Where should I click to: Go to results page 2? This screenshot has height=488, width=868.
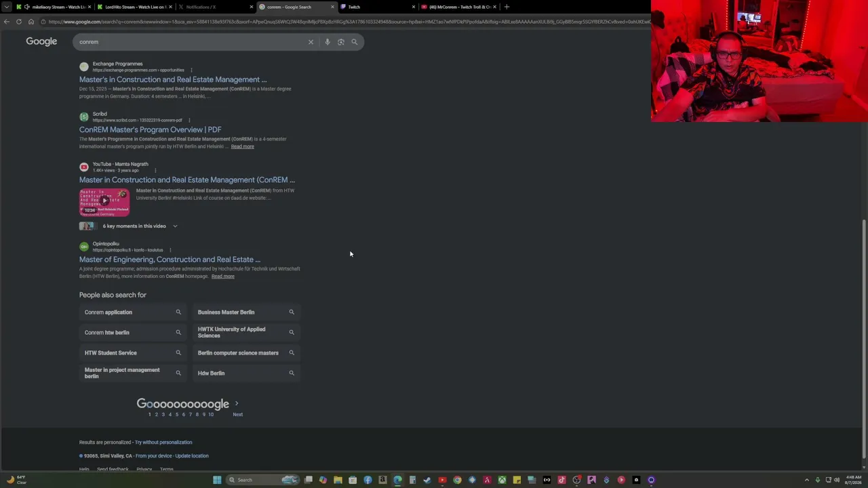click(156, 414)
